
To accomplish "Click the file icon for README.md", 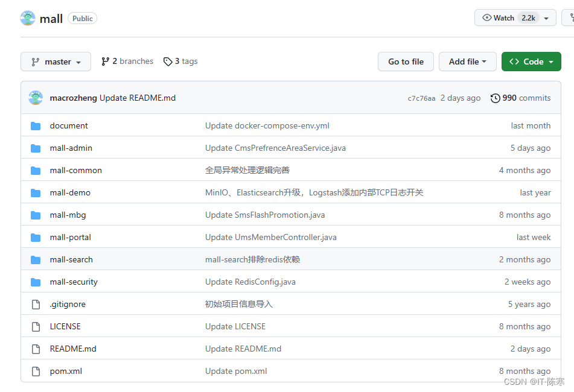I will coord(36,349).
